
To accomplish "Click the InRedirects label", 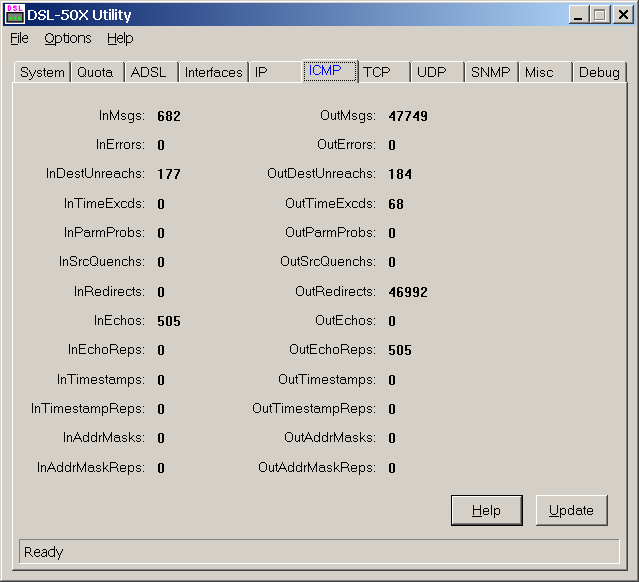I will pyautogui.click(x=109, y=291).
